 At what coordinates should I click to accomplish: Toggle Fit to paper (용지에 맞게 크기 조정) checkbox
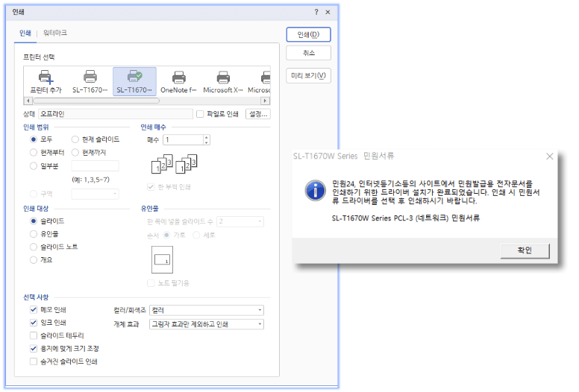tap(34, 349)
